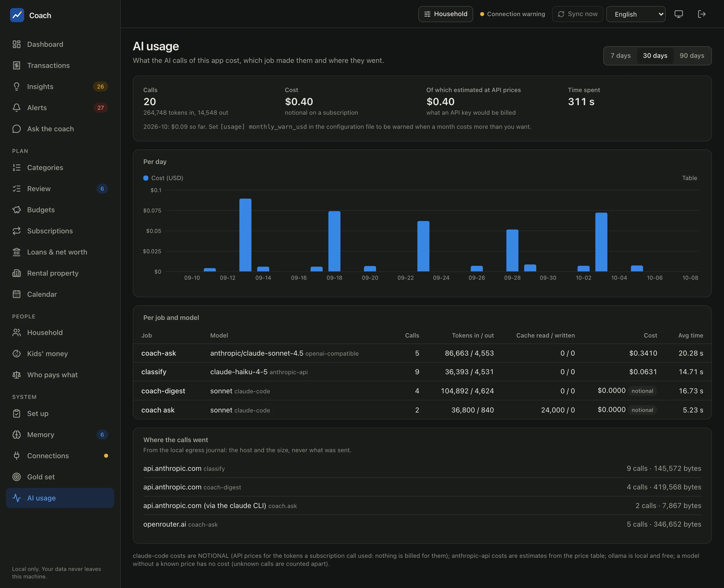This screenshot has width=724, height=588.
Task: Click the Subscriptions repeat icon
Action: pos(17,231)
